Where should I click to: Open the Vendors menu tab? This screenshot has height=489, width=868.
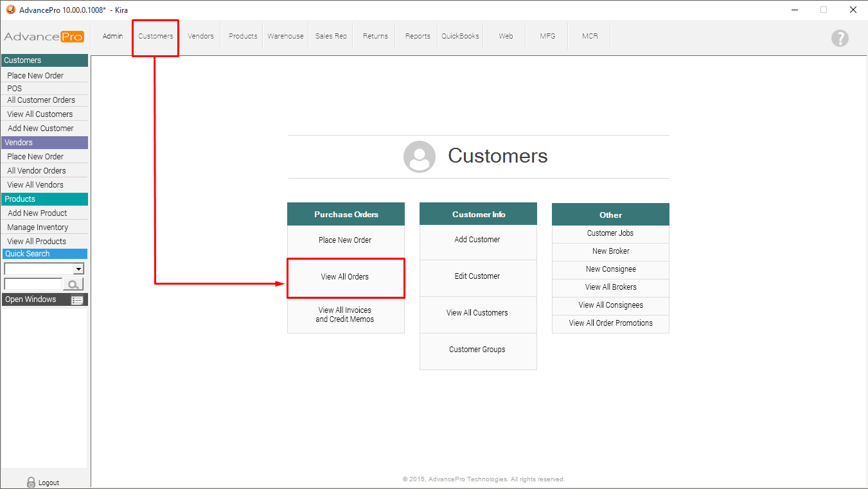[x=200, y=36]
